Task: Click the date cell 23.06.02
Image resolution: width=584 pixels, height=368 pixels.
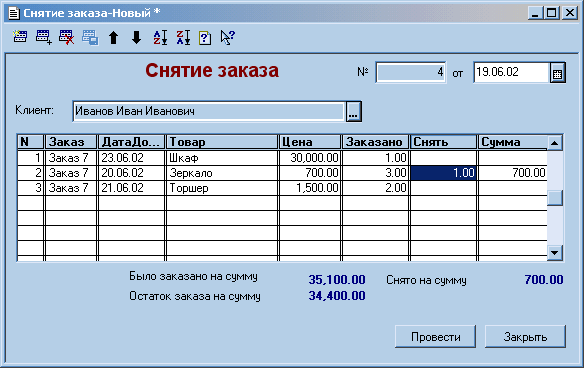Action: click(x=131, y=158)
